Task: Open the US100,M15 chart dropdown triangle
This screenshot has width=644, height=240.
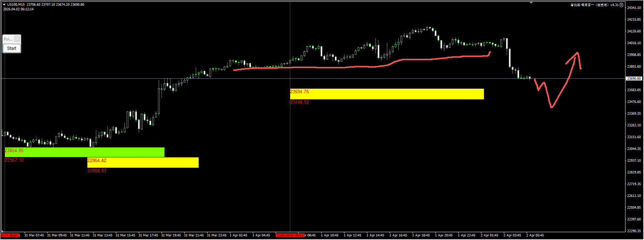Action: 4,5
